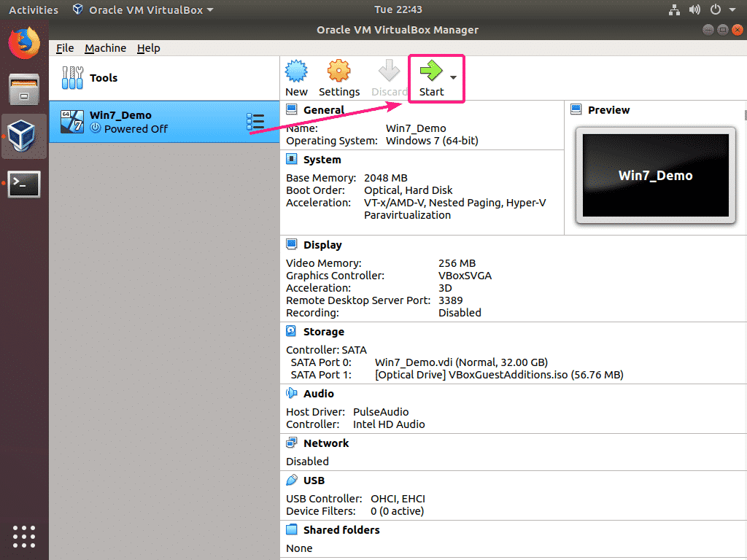The image size is (747, 560).
Task: Click the Win7_Demo preview thumbnail
Action: 656,175
